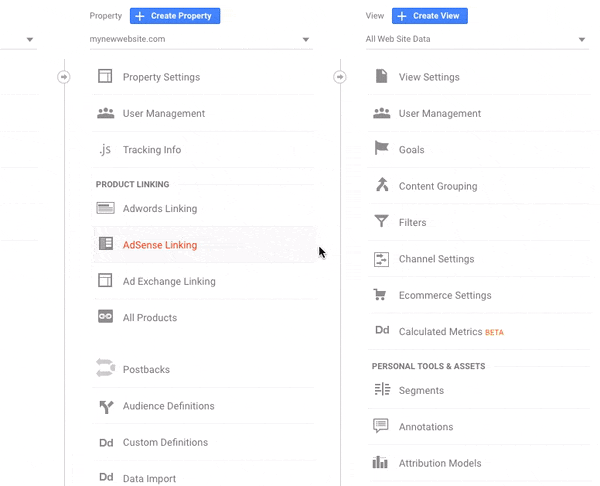The height and width of the screenshot is (486, 600).
Task: Click the Channel Settings icon
Action: [x=381, y=259]
